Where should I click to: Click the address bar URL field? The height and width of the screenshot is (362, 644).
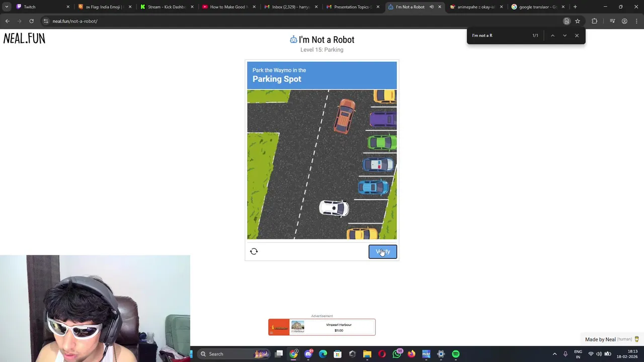click(302, 21)
